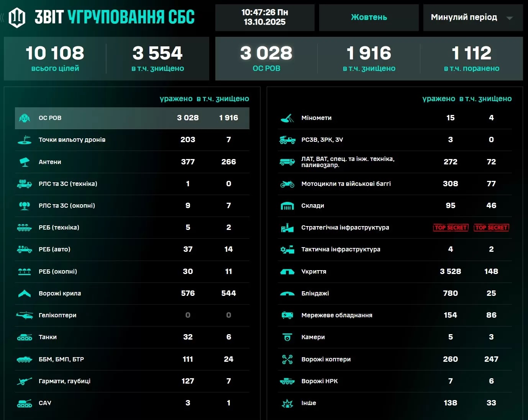The width and height of the screenshot is (528, 420).
Task: Click the motorcycle icon beside Мотоцикли
Action: click(x=287, y=184)
